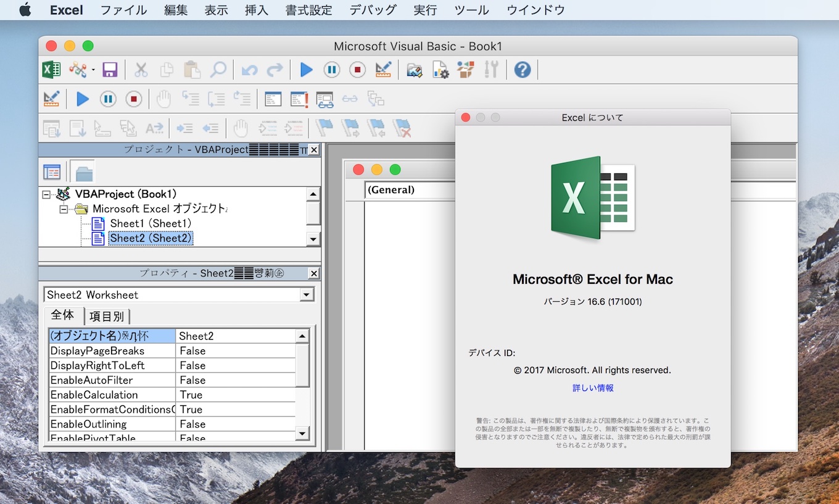Select the (オブジェクト名) property row
839x504 pixels.
point(172,336)
